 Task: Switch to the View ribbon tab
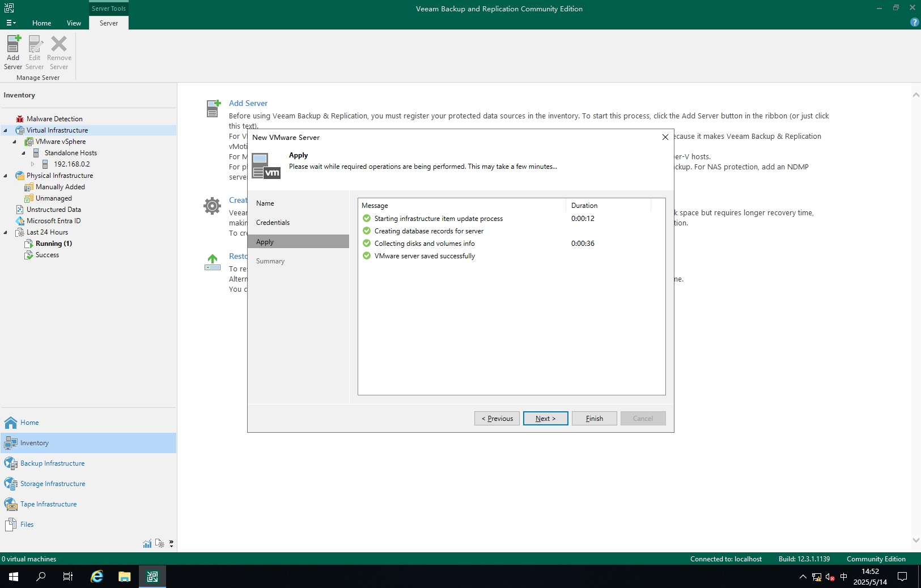(74, 23)
